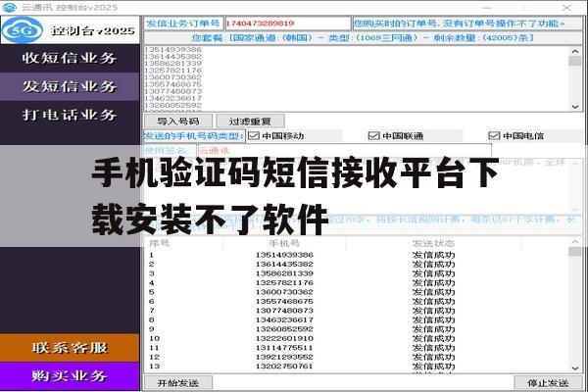
Task: Select table row with 13463236617
Action: click(x=357, y=320)
